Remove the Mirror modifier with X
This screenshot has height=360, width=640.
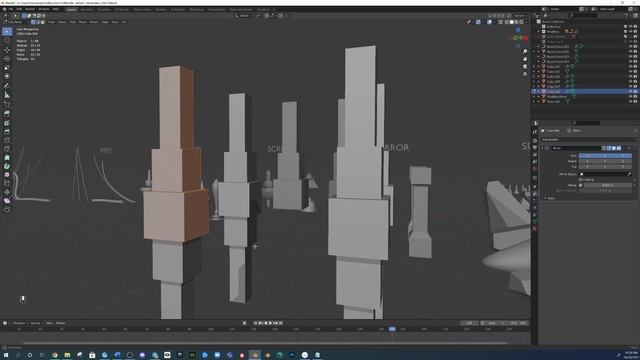629,148
